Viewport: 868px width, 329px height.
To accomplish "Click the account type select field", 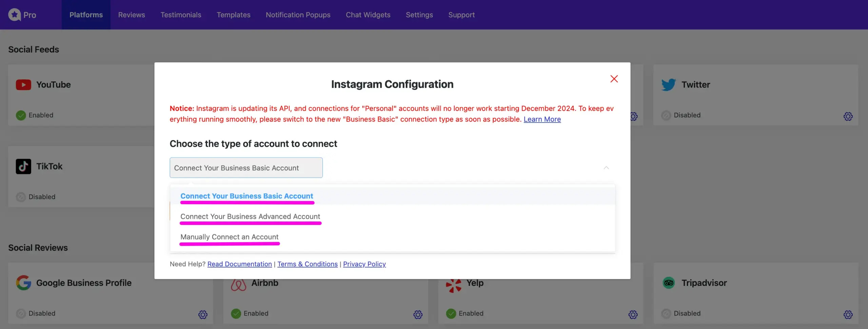I will pyautogui.click(x=246, y=168).
